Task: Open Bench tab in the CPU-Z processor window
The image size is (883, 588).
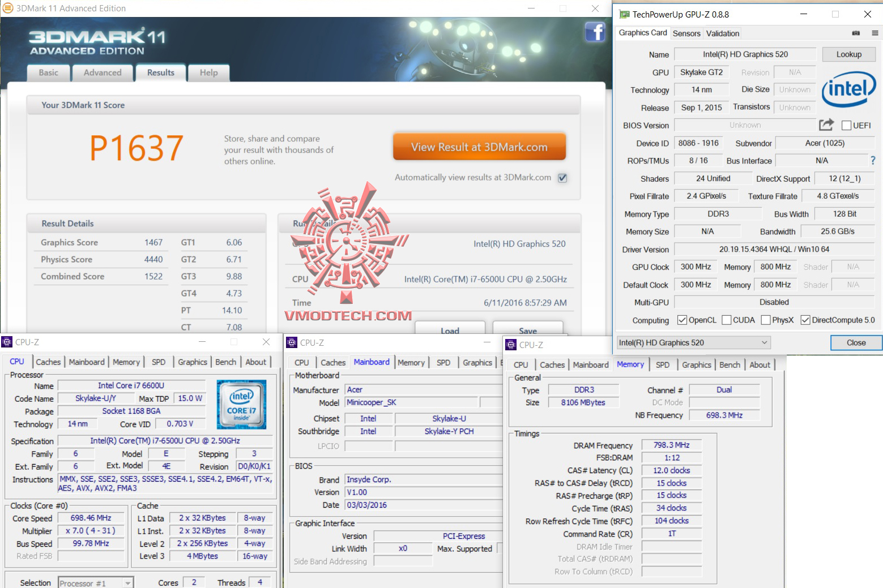Action: [226, 362]
